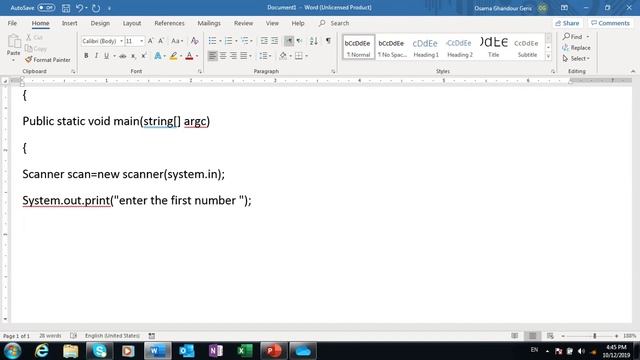Select the No Spacing style
Image resolution: width=640 pixels, height=360 pixels.
coord(392,47)
